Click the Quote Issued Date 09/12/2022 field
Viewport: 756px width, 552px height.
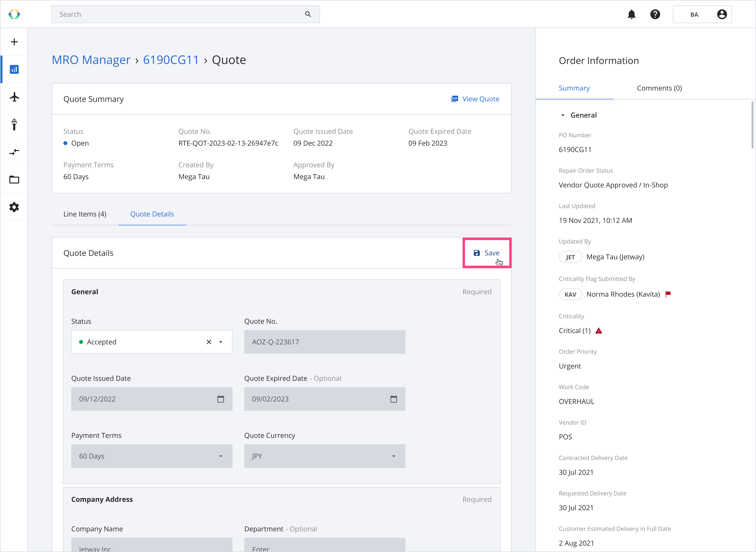point(152,399)
